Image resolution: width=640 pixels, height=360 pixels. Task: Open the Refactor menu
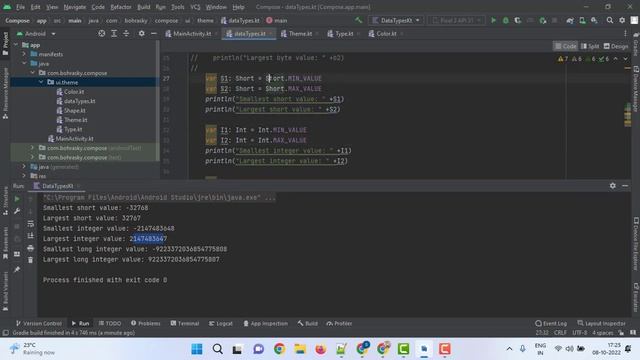tap(121, 7)
